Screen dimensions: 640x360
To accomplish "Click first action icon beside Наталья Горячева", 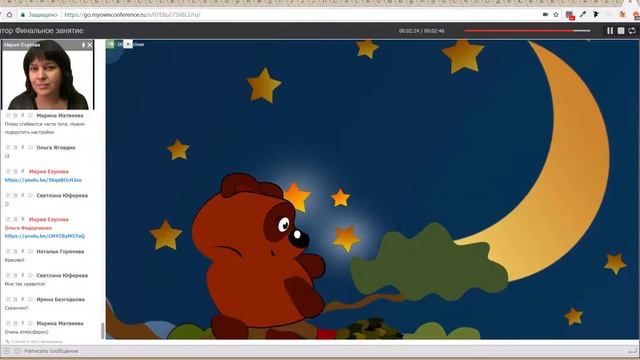I will [x=8, y=251].
